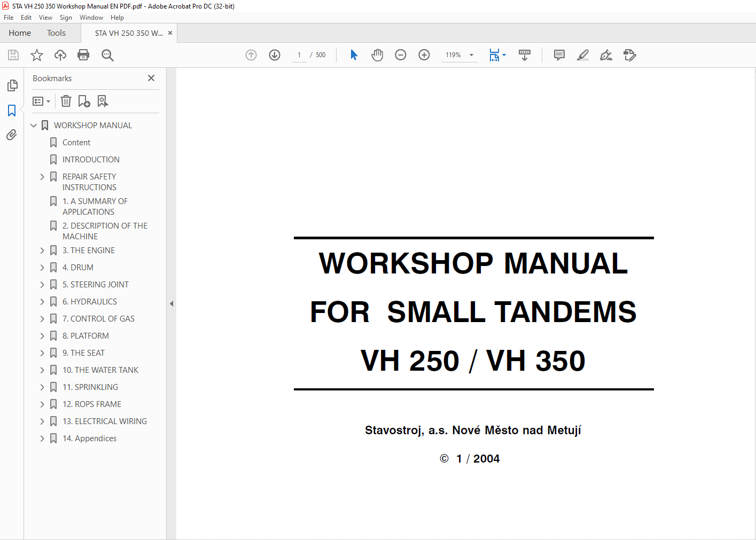756x540 pixels.
Task: Expand 13. ELECTRICAL WIRING arrow
Action: tap(42, 421)
